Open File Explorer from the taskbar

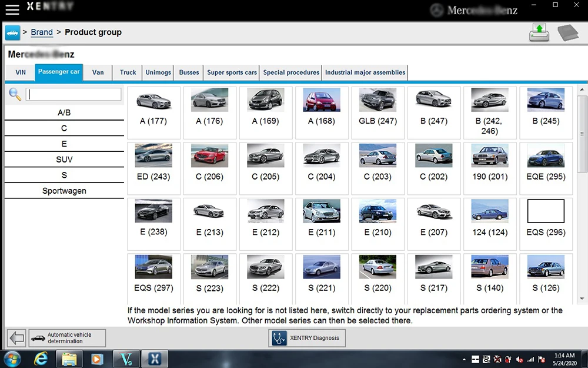pos(69,359)
